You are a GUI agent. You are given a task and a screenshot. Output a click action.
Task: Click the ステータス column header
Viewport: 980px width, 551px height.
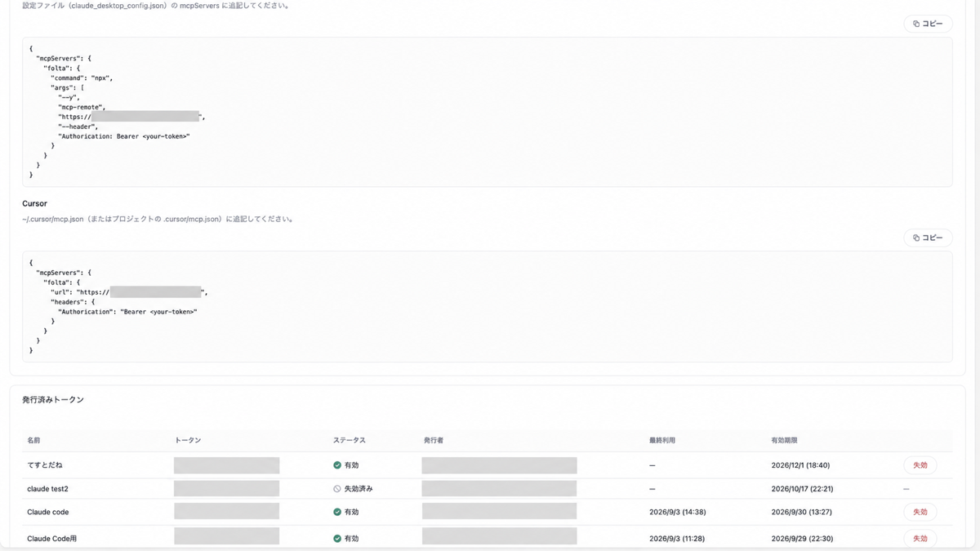(x=350, y=440)
